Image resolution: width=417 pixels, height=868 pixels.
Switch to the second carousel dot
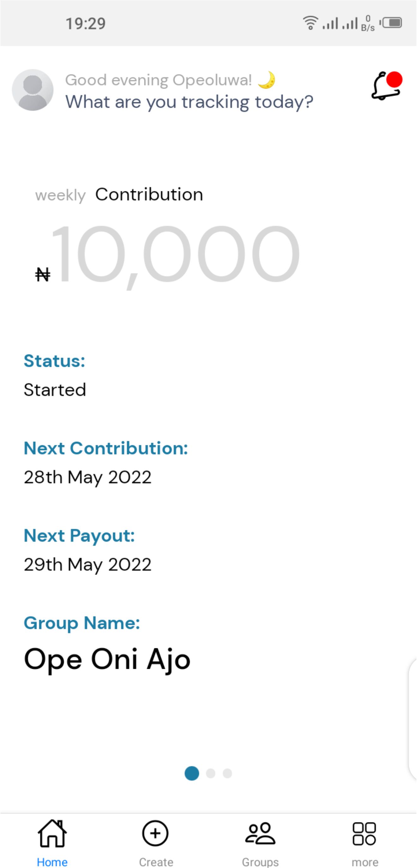211,773
